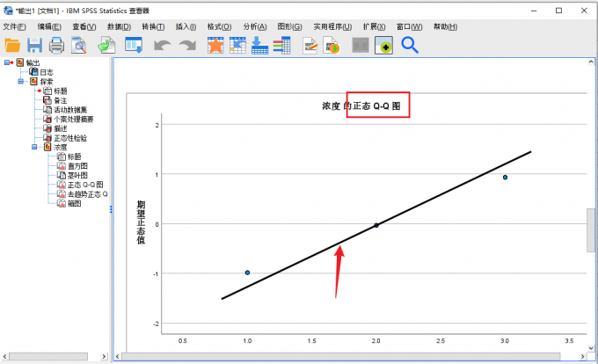Click the data point at 1.0

pos(247,273)
